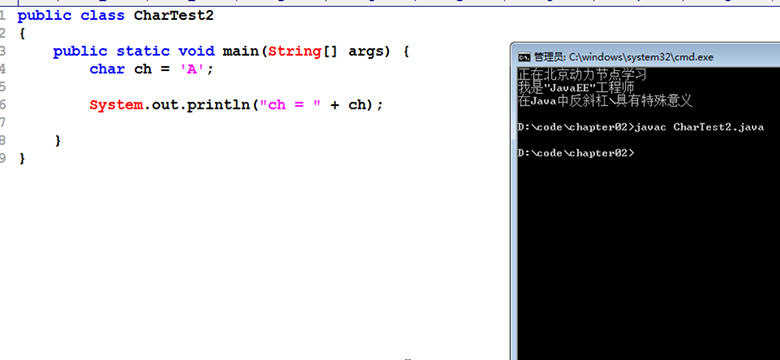Select line number 1 in the gutter
The image size is (780, 360).
pyautogui.click(x=2, y=15)
